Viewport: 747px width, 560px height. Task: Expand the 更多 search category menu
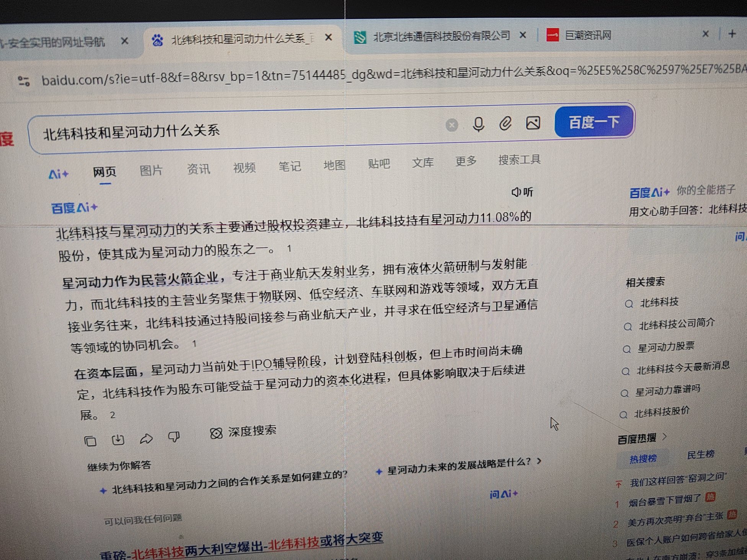coord(465,161)
